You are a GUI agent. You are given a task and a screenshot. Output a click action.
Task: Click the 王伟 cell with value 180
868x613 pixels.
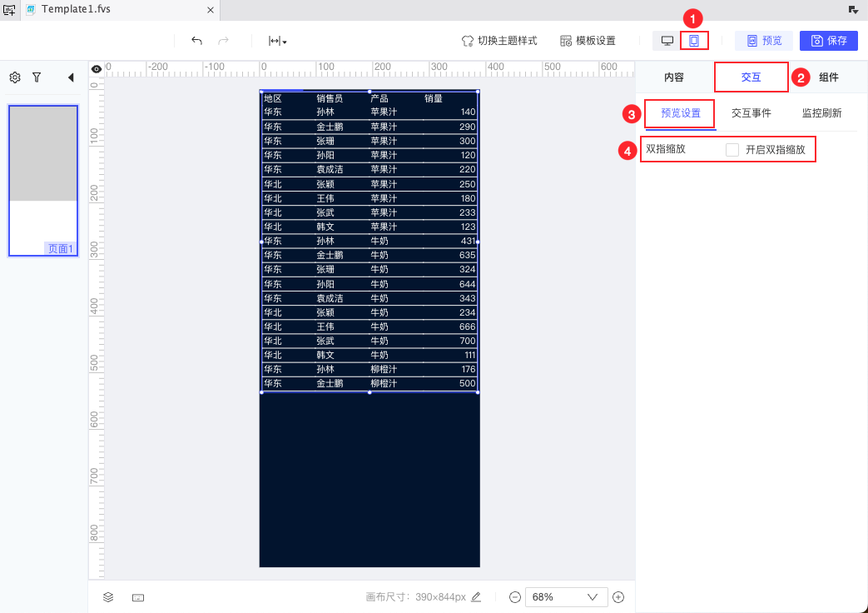325,198
